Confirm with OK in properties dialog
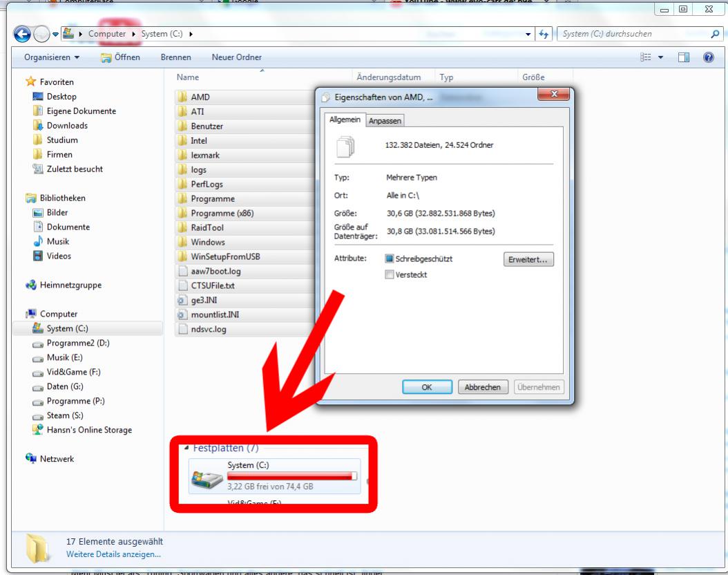 tap(427, 387)
